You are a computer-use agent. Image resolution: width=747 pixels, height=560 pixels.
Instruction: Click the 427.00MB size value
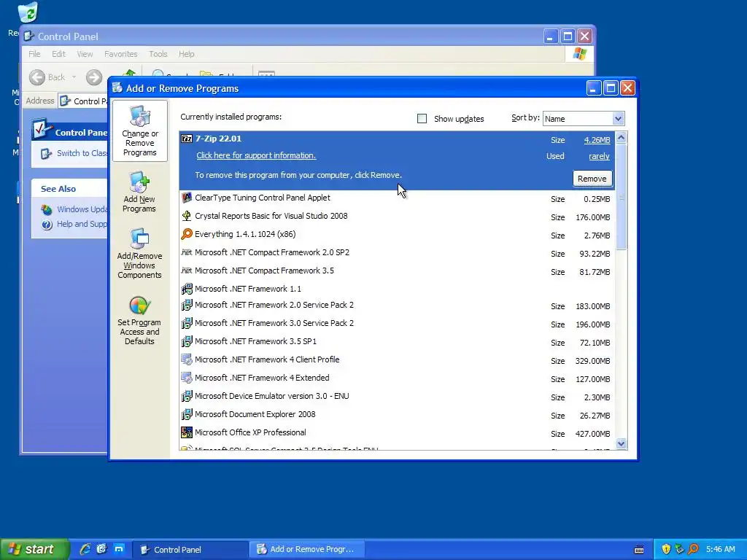tap(592, 434)
